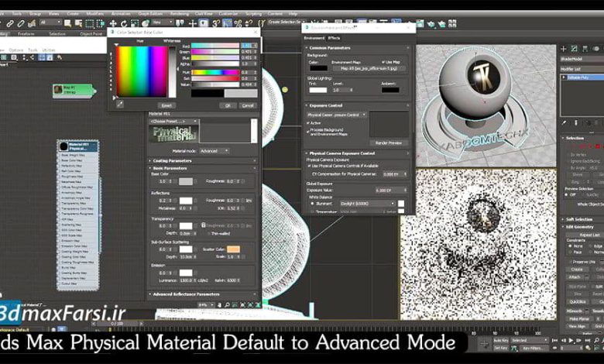Click Cancel in the Color Selector
Screen dimensions: 604x364
(248, 105)
